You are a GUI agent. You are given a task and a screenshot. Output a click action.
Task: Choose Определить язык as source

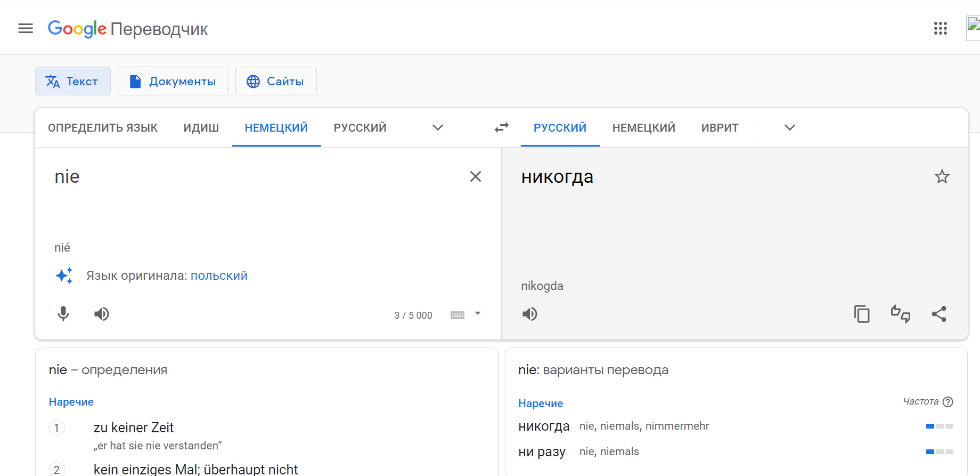(103, 128)
